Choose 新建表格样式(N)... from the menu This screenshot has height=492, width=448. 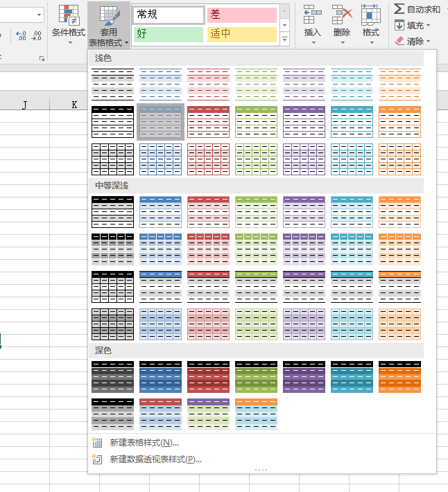click(144, 443)
